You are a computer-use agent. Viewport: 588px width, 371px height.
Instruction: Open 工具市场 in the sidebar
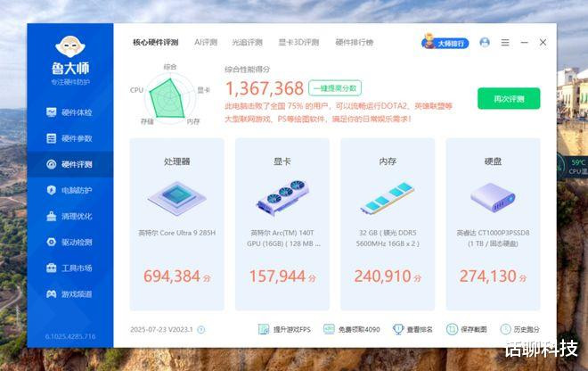pos(69,268)
